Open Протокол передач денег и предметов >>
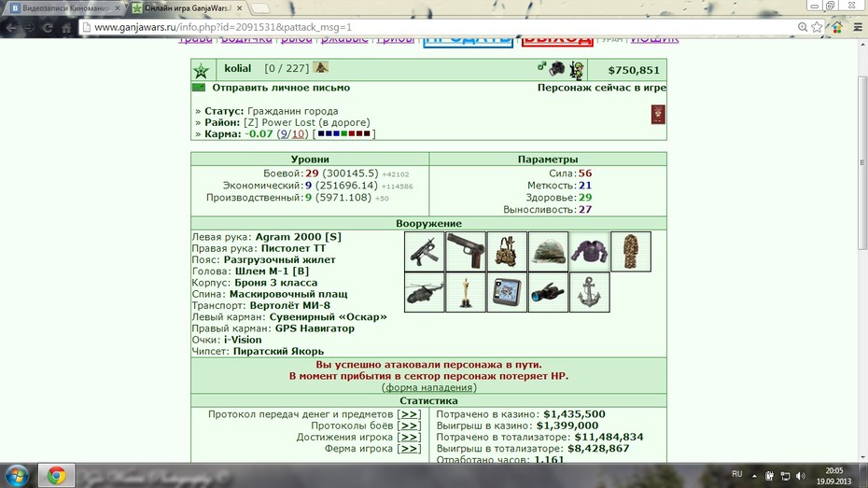Screen dimensions: 868x488 [x=409, y=414]
